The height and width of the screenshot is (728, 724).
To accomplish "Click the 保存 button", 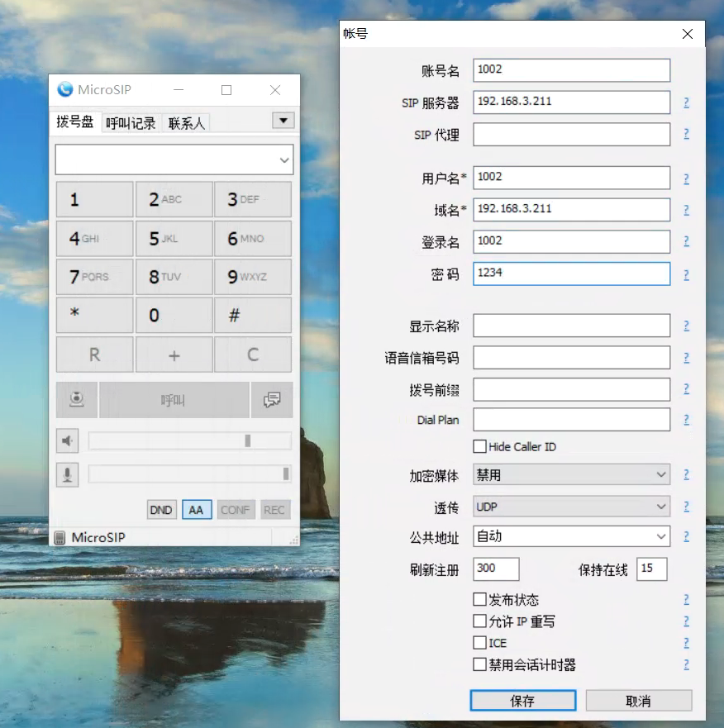I will 522,701.
